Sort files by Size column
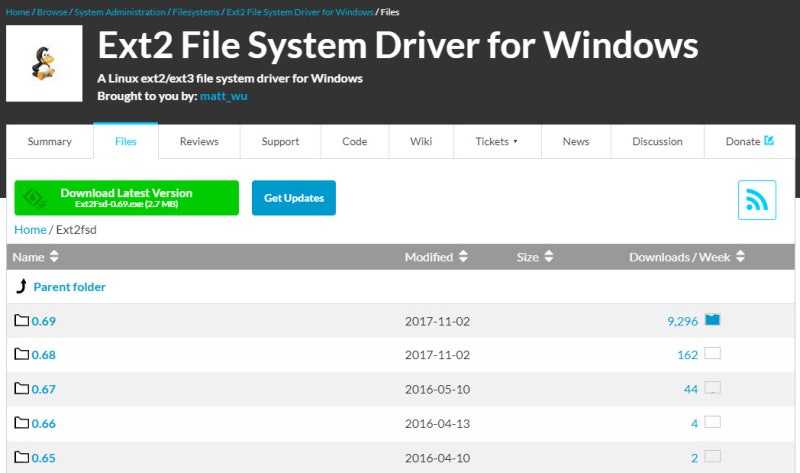Viewport: 800px width, 473px height. (534, 257)
